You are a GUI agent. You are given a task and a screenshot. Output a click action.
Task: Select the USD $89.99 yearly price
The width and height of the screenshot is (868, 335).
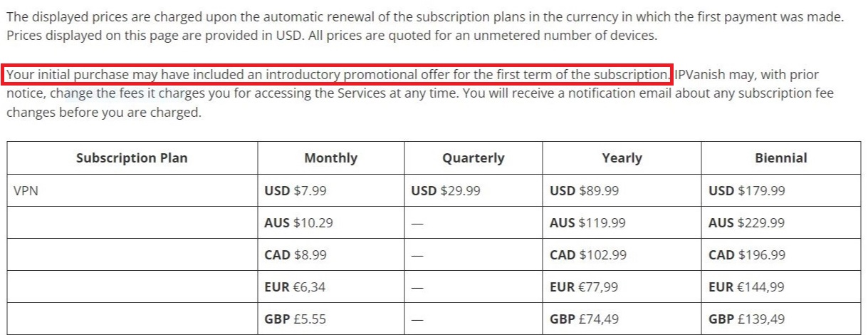tap(585, 191)
